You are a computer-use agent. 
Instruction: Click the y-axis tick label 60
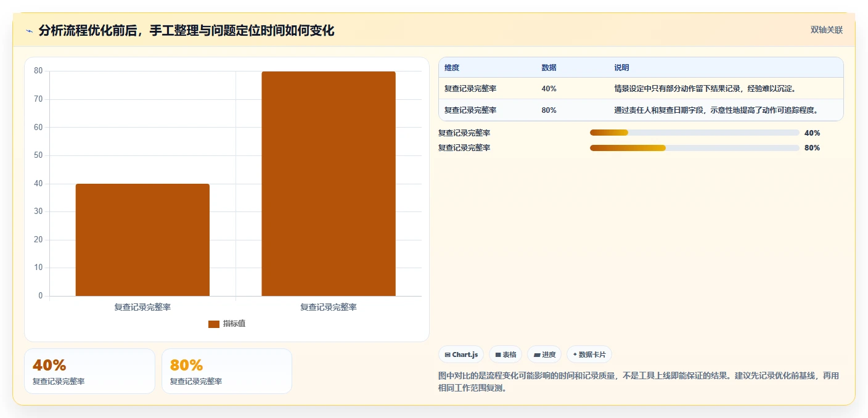(x=38, y=127)
